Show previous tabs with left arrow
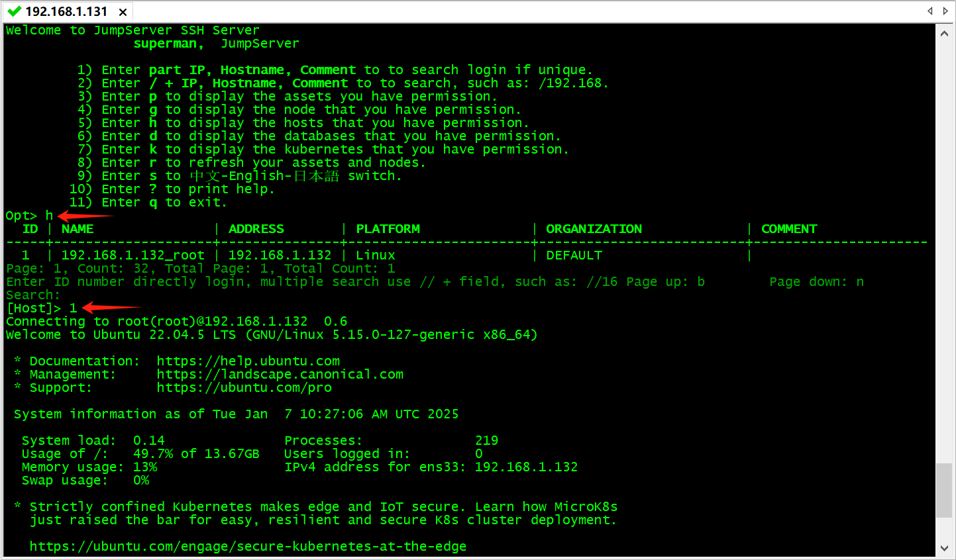 pos(929,11)
